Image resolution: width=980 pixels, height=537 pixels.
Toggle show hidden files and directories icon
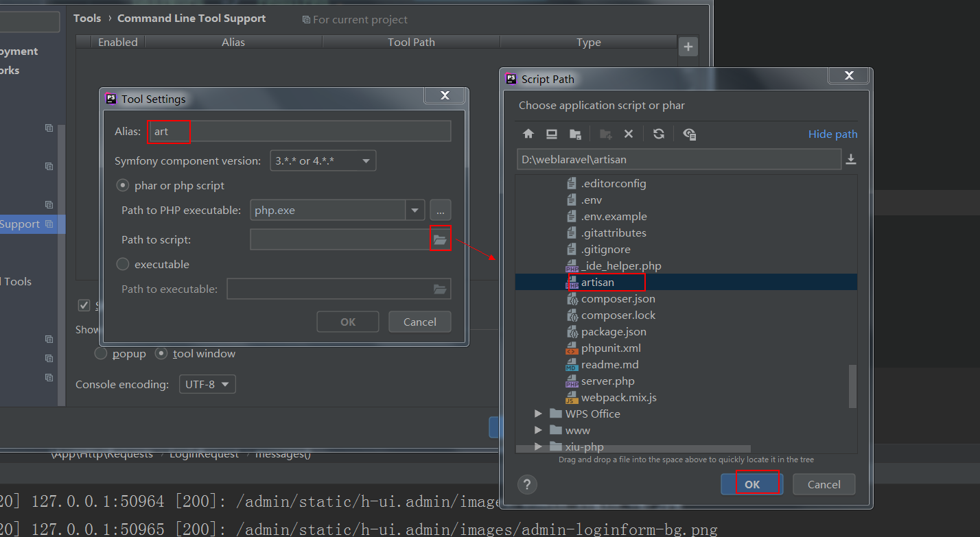pyautogui.click(x=690, y=134)
